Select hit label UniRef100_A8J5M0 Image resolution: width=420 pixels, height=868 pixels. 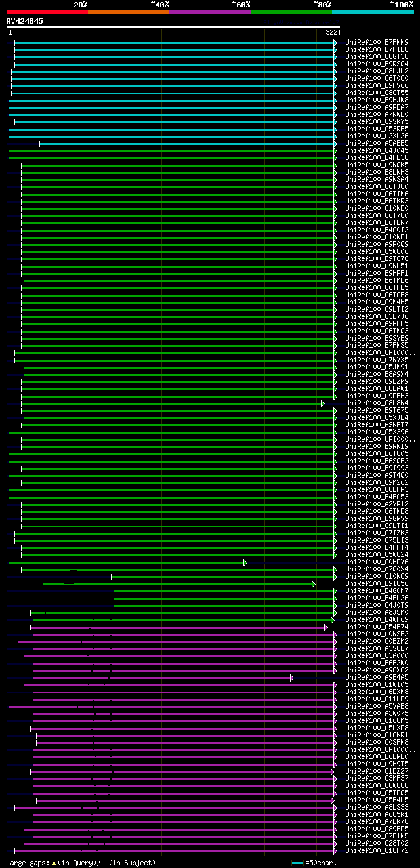click(377, 613)
